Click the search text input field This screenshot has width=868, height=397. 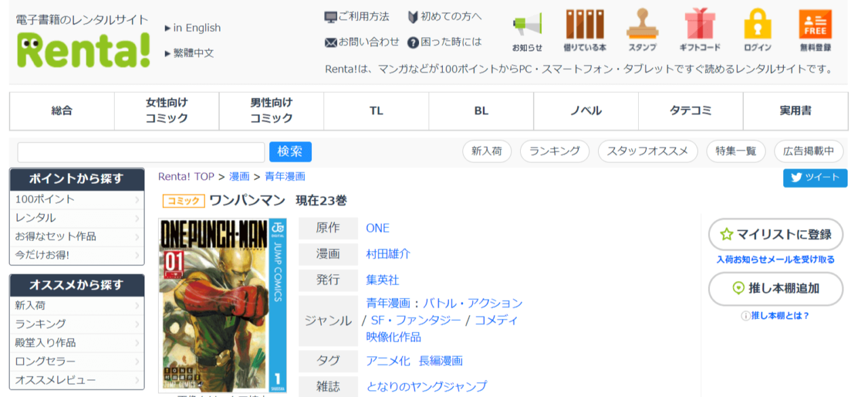pos(141,152)
